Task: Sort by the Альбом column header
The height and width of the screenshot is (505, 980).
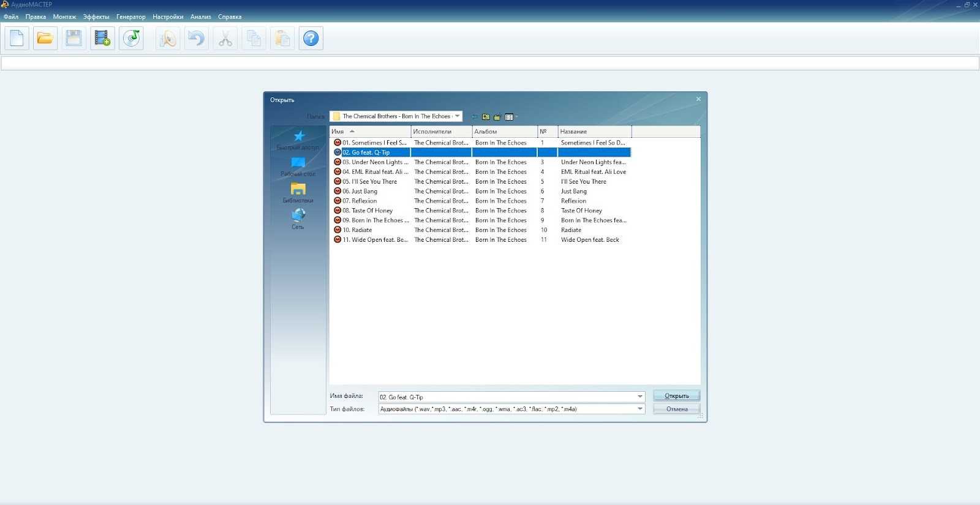Action: click(503, 132)
